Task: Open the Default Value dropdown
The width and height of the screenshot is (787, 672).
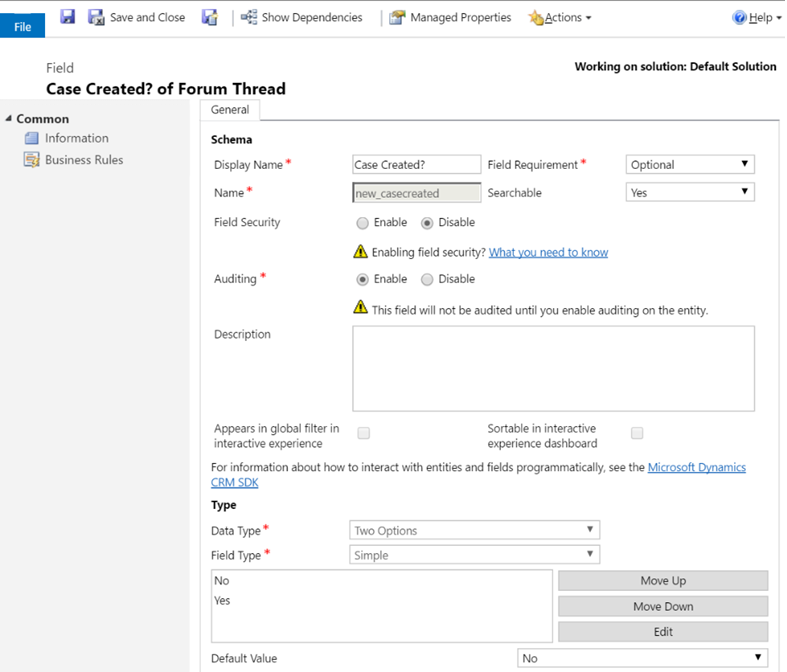Action: click(x=642, y=658)
